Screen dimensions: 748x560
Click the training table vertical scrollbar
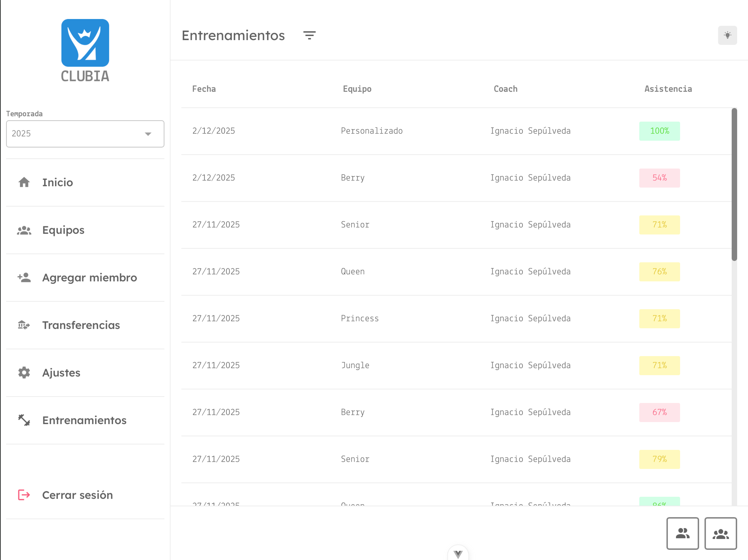(x=734, y=185)
